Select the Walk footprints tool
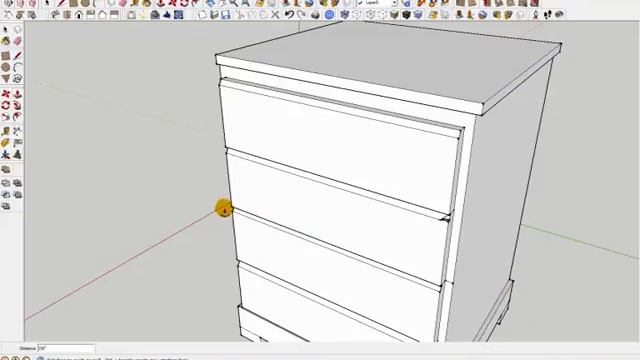Image resolution: width=640 pixels, height=360 pixels. point(548,15)
